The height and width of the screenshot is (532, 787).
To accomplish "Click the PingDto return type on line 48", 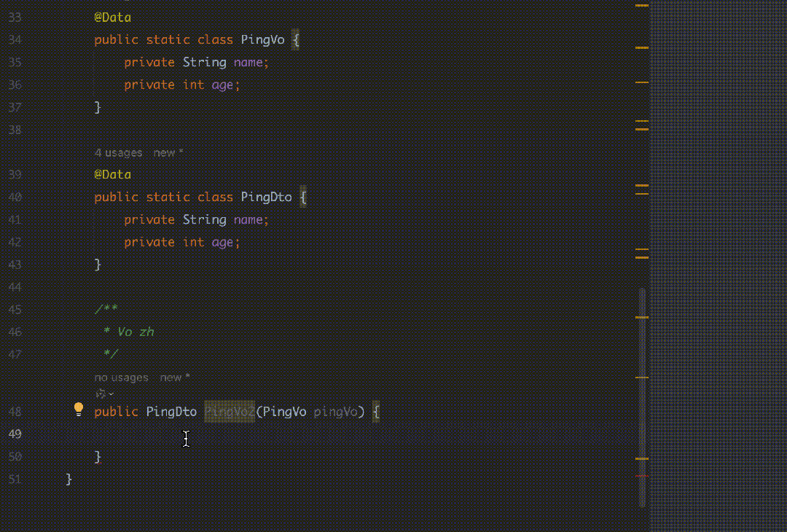I will (172, 412).
